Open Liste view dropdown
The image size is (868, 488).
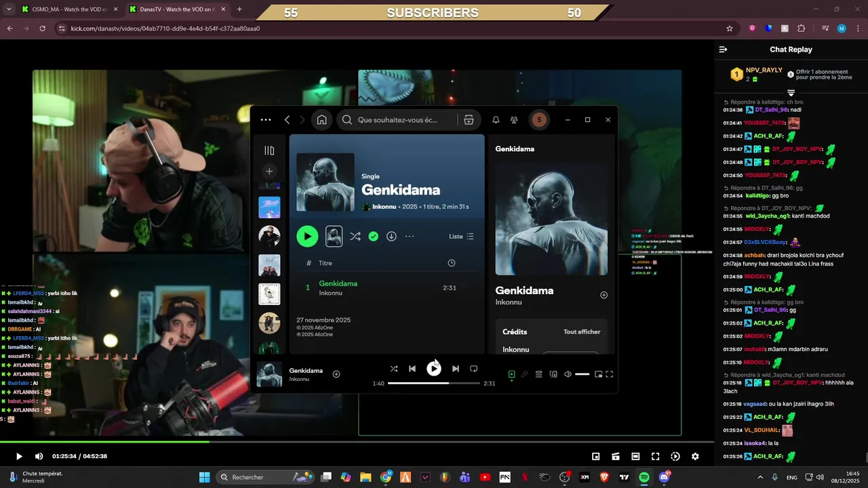pos(461,237)
